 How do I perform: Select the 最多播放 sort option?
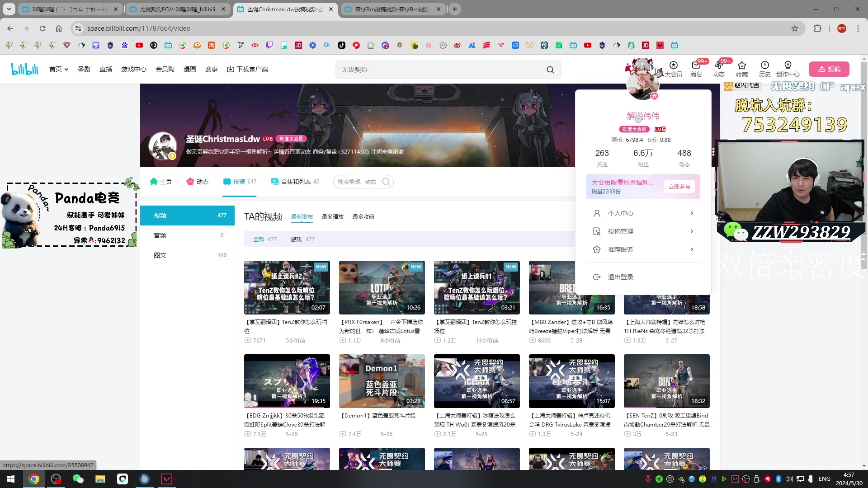click(x=333, y=216)
